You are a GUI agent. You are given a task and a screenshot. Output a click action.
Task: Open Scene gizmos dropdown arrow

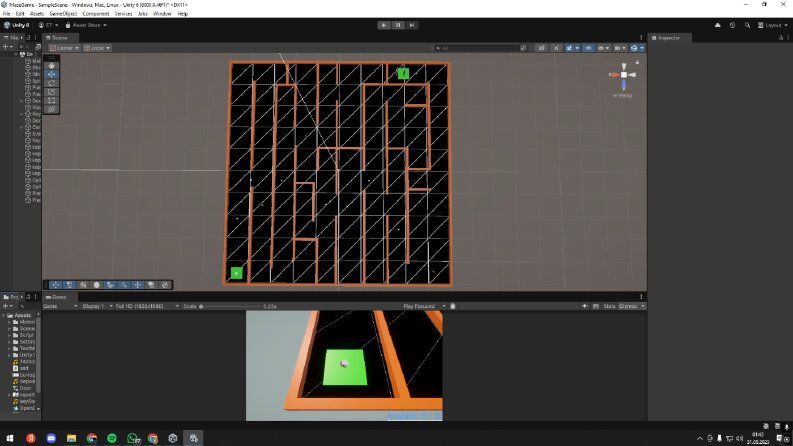(x=642, y=48)
